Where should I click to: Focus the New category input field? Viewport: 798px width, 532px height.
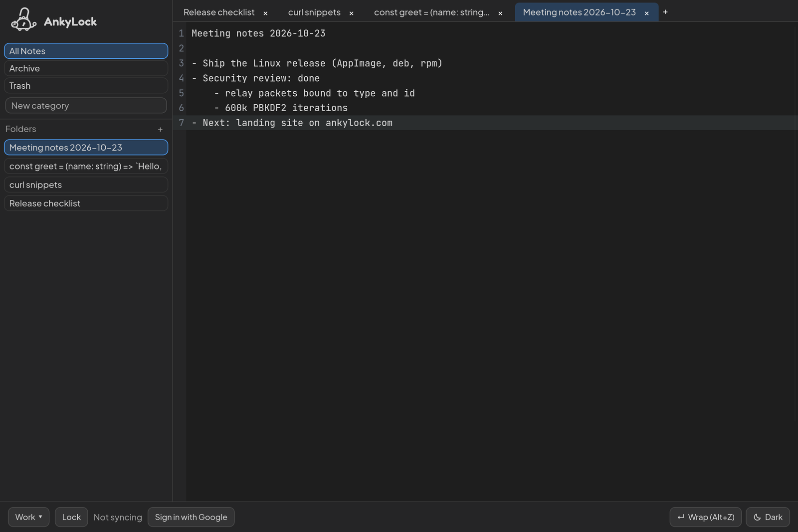tap(86, 106)
